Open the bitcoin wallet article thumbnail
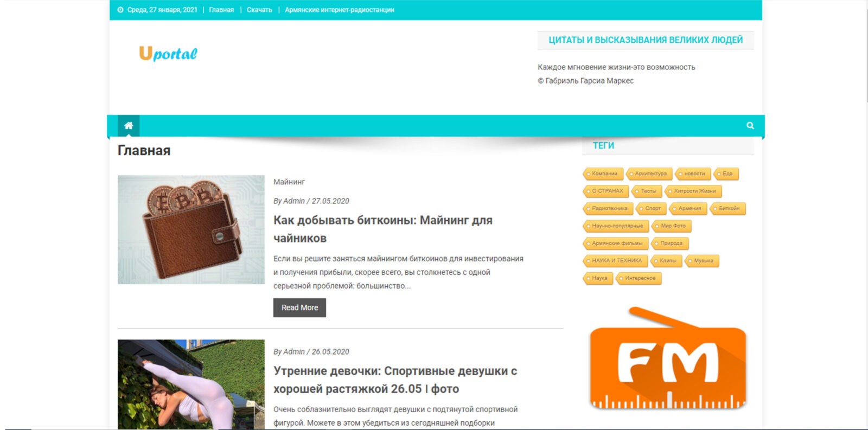This screenshot has width=868, height=430. pos(191,229)
